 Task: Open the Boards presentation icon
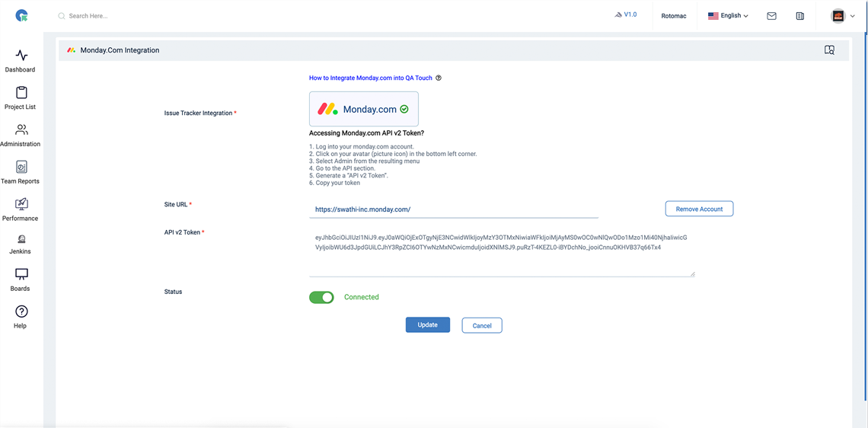tap(21, 275)
